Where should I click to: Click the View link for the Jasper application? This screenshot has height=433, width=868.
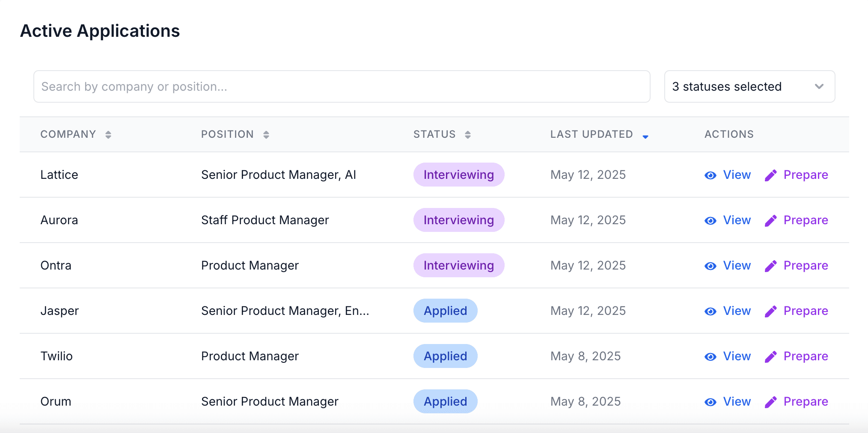coord(737,311)
